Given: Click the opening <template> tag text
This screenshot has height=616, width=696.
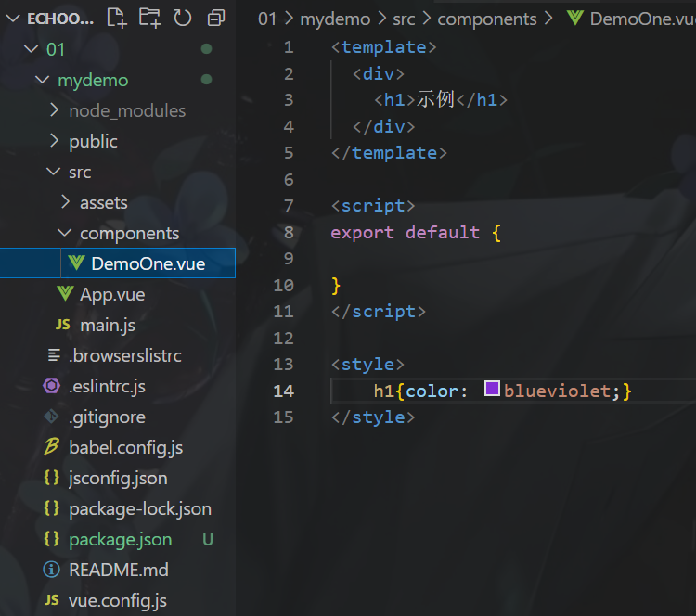Looking at the screenshot, I should (384, 47).
